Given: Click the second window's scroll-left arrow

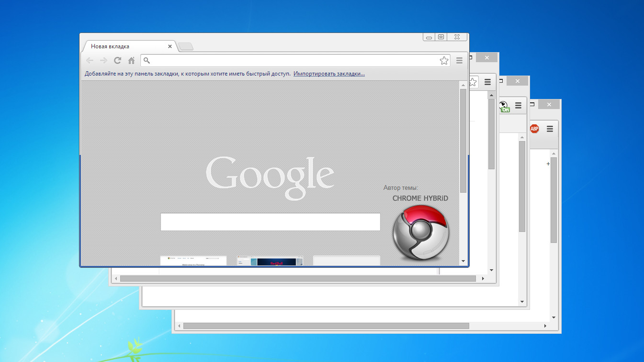Looking at the screenshot, I should [115, 278].
